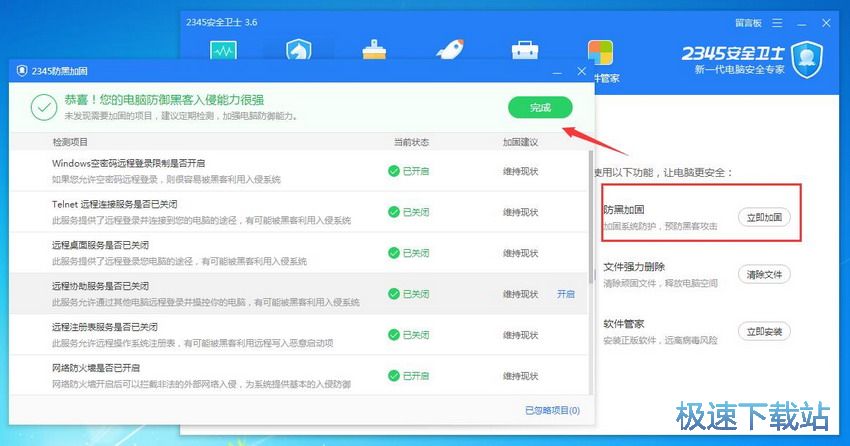Select the 远程协助服务是否已关闭 row
The width and height of the screenshot is (850, 446).
299,294
